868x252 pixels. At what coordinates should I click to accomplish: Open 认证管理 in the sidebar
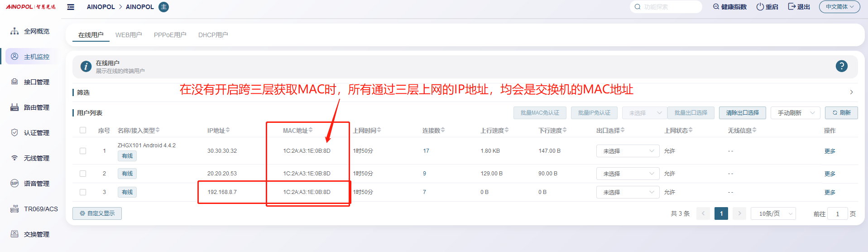pos(36,133)
